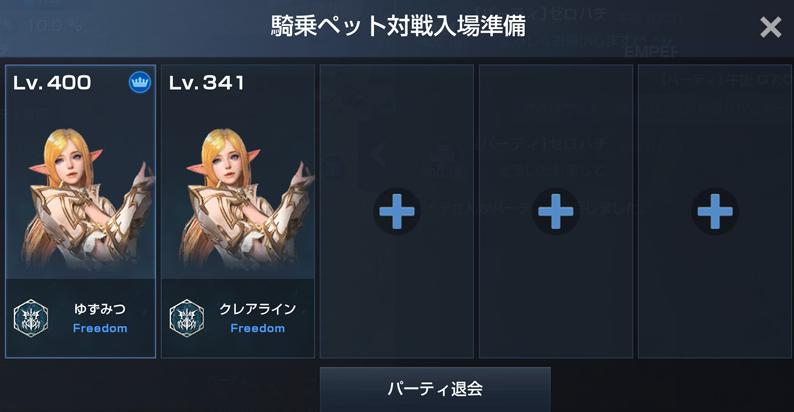Click クレアライン's Freedom clan emblem

pos(187,318)
